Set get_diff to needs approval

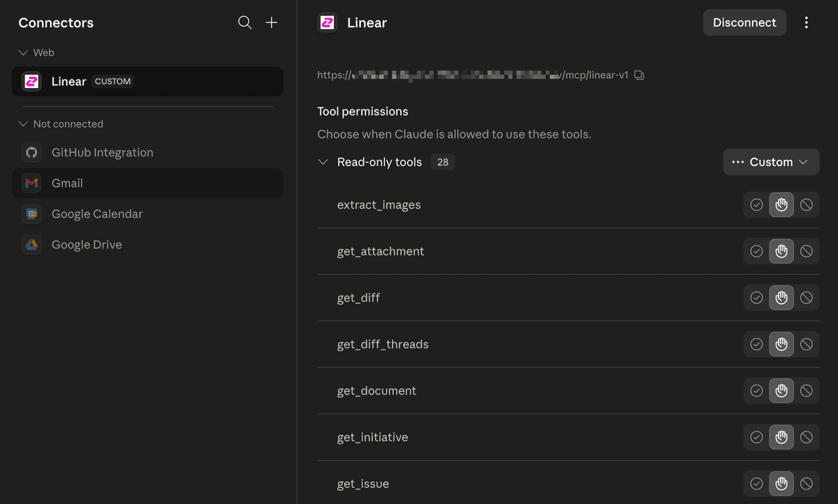[x=781, y=298]
